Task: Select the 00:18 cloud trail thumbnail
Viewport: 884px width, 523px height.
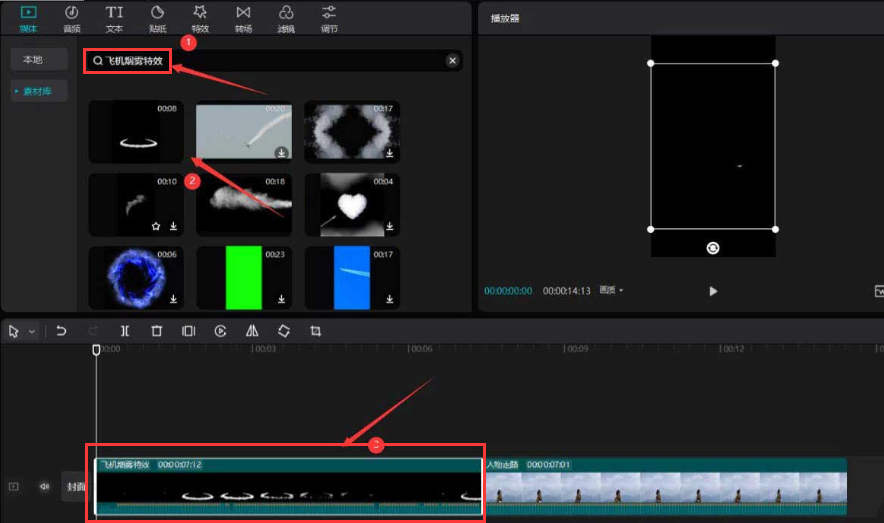Action: pos(244,205)
